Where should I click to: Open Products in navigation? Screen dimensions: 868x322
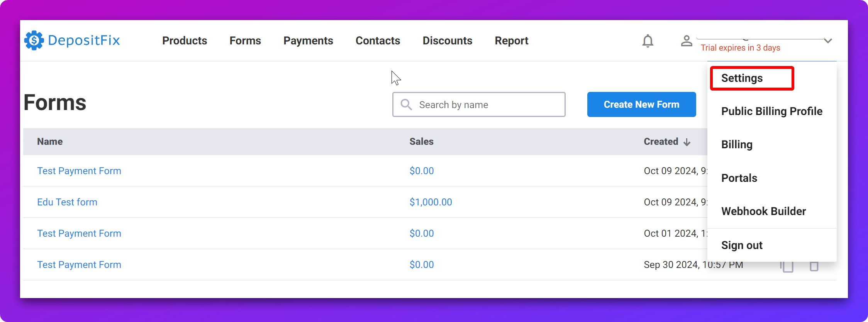coord(185,41)
